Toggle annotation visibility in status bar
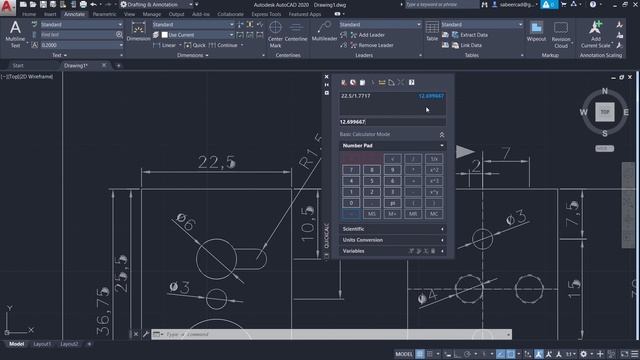 tap(539, 354)
